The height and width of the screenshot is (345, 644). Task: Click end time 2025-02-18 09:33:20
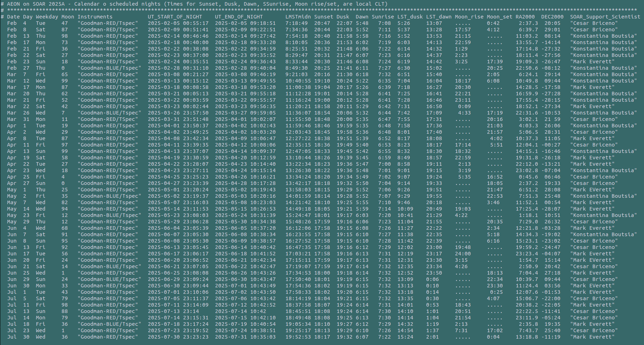(x=245, y=42)
